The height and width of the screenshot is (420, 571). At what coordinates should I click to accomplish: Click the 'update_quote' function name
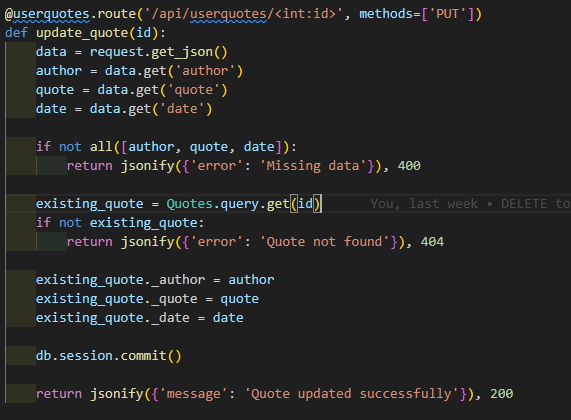click(82, 33)
